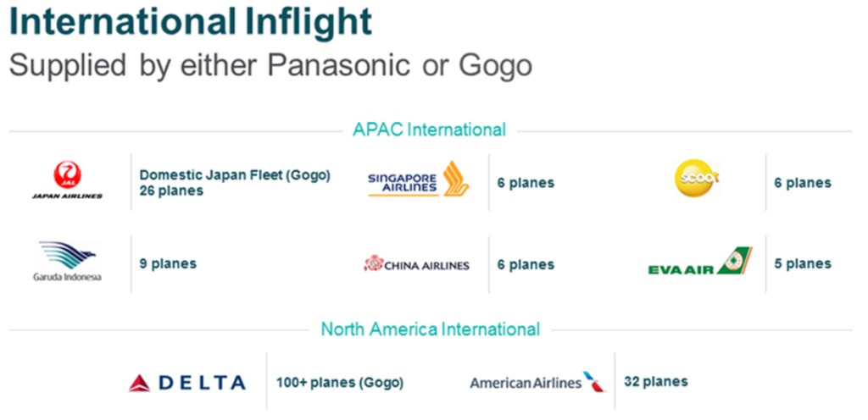Select the Singapore Airlines logo

419,179
